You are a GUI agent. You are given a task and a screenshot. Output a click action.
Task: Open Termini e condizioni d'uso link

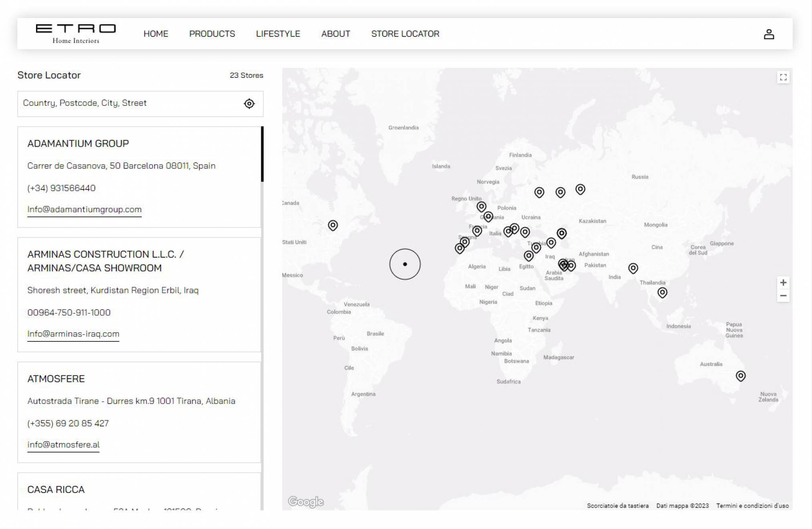click(x=752, y=506)
